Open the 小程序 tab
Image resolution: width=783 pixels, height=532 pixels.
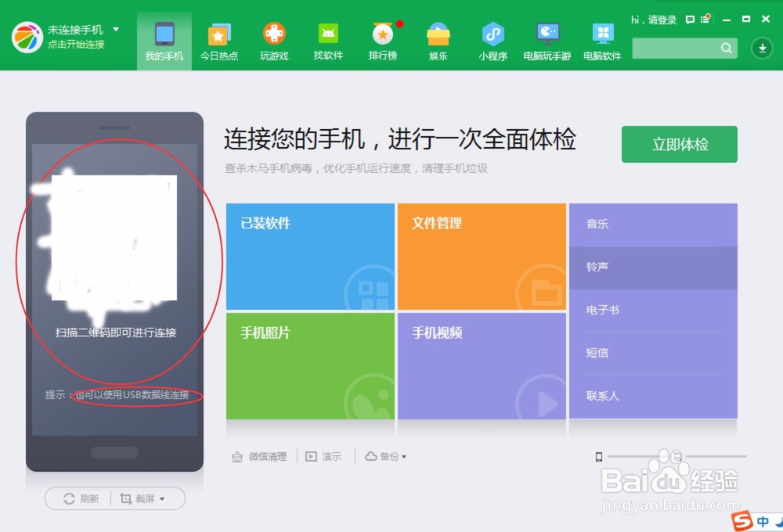pyautogui.click(x=493, y=41)
